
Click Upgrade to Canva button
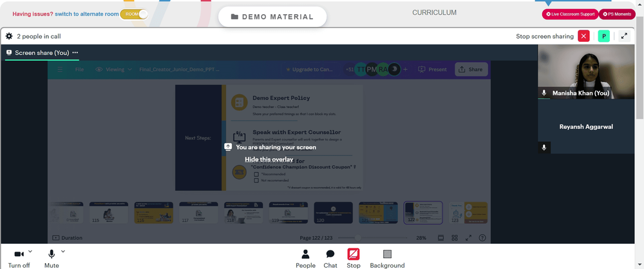[x=309, y=70]
